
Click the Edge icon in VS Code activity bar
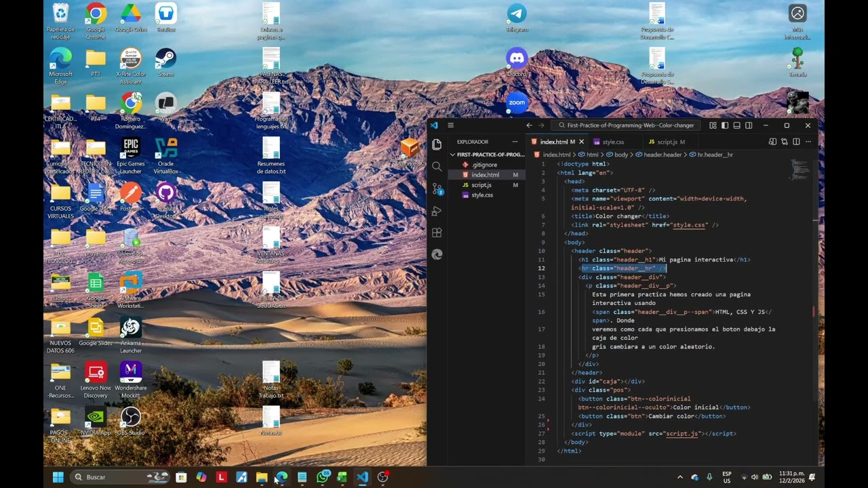(437, 254)
